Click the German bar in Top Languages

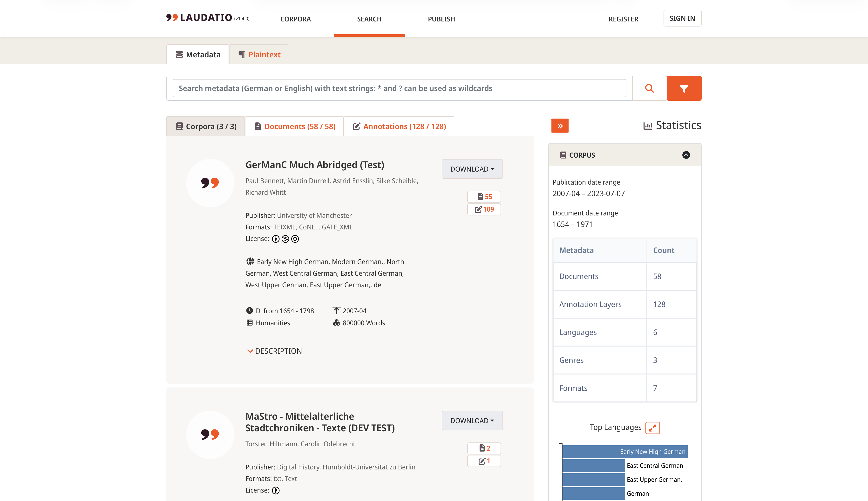point(593,494)
